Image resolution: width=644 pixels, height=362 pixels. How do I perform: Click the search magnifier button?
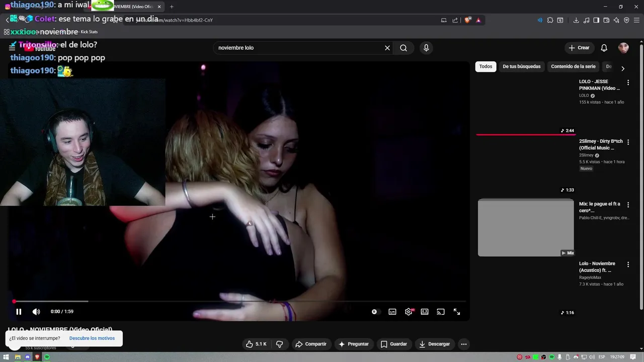pos(404,48)
